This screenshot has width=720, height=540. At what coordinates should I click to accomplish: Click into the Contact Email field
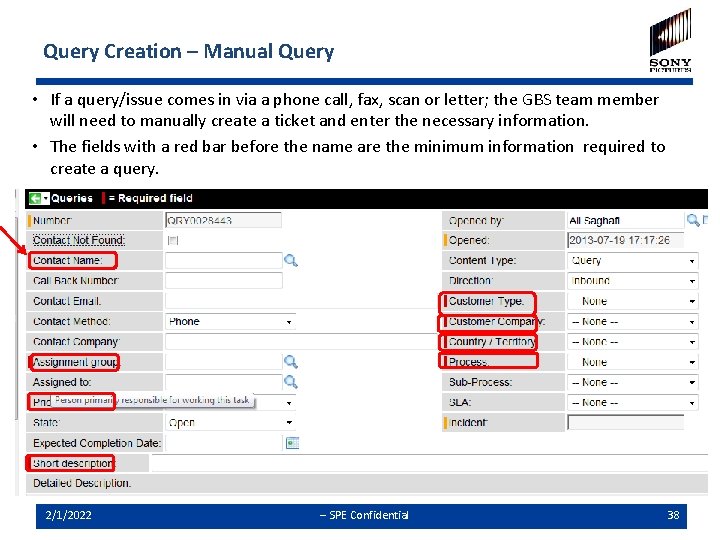click(x=301, y=301)
